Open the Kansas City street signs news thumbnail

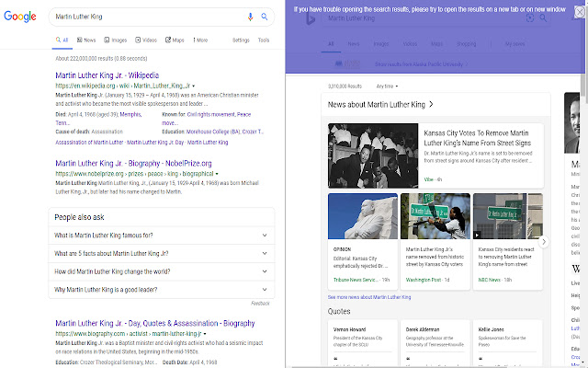tap(371, 155)
